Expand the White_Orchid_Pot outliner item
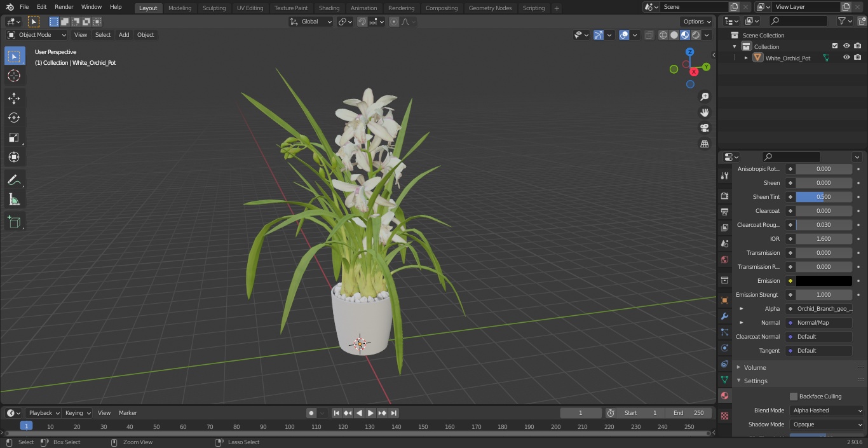The width and height of the screenshot is (868, 448). click(746, 58)
